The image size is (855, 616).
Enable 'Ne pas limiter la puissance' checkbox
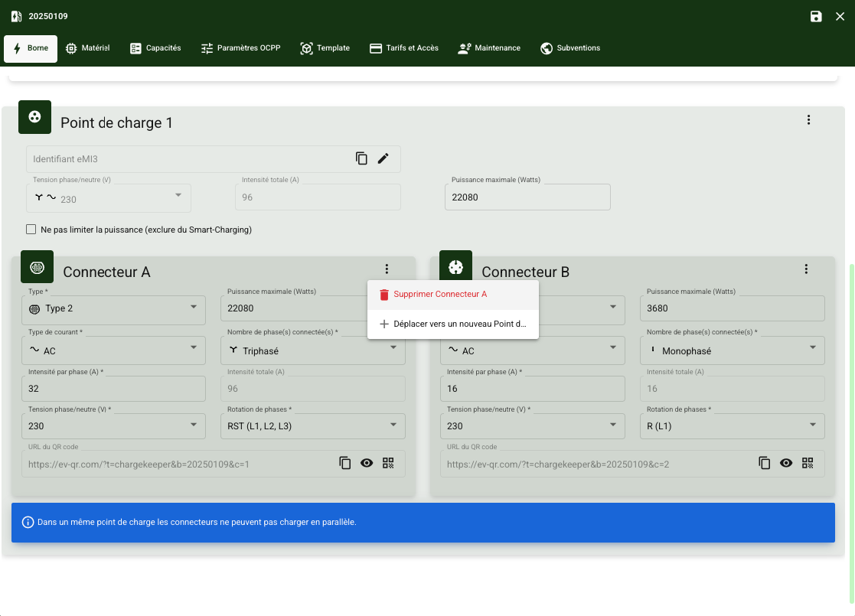point(31,230)
